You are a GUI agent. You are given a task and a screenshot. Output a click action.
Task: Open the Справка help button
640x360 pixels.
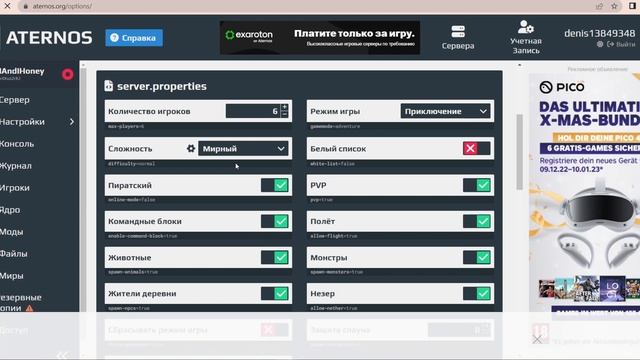[x=134, y=38]
